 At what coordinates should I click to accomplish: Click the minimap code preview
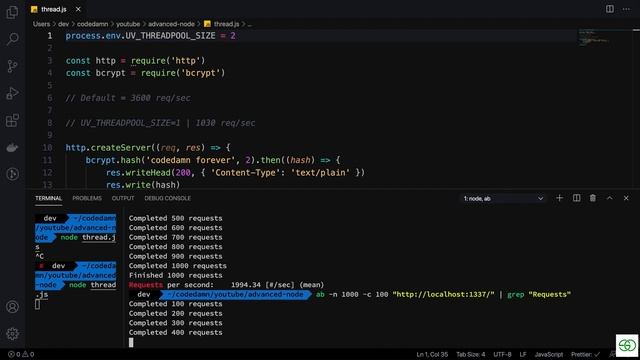tap(594, 38)
